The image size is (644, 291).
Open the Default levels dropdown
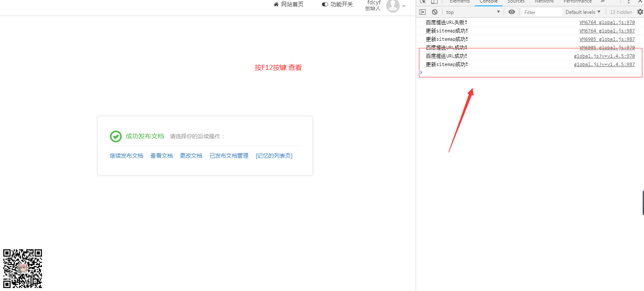[583, 12]
